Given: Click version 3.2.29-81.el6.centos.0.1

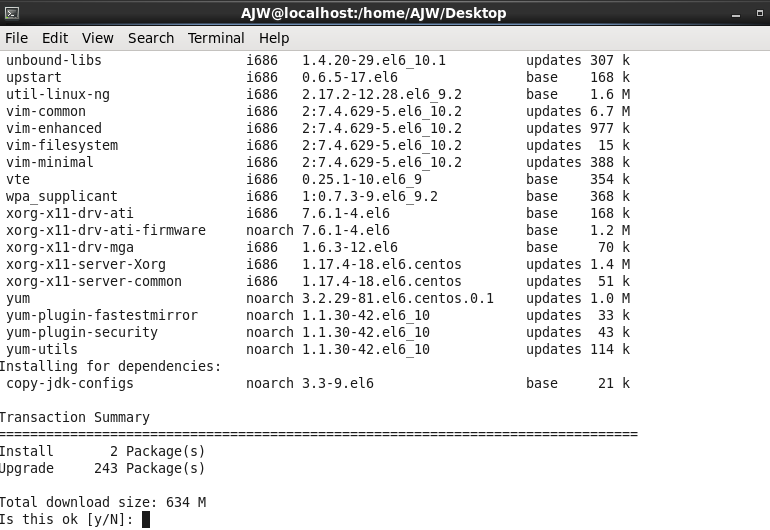Looking at the screenshot, I should point(398,299).
